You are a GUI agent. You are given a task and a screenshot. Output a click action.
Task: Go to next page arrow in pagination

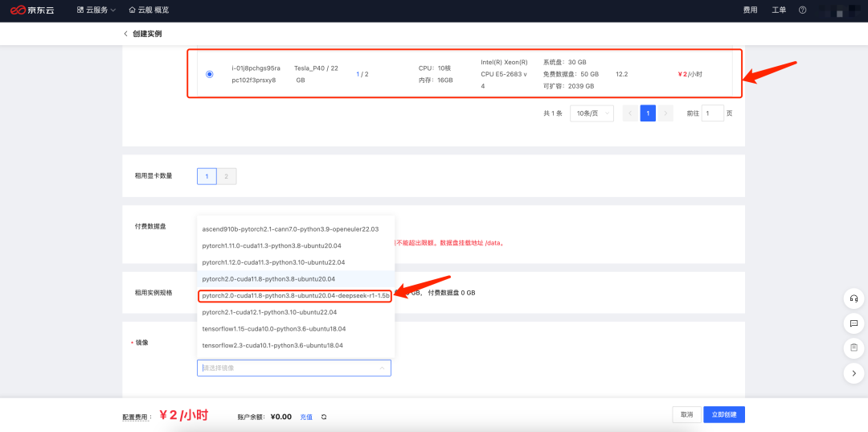click(665, 113)
